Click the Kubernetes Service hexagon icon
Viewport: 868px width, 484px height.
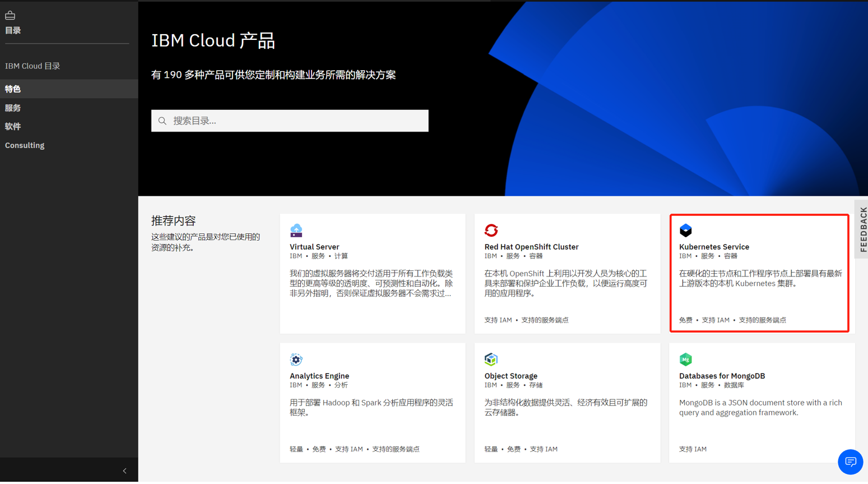pyautogui.click(x=685, y=230)
